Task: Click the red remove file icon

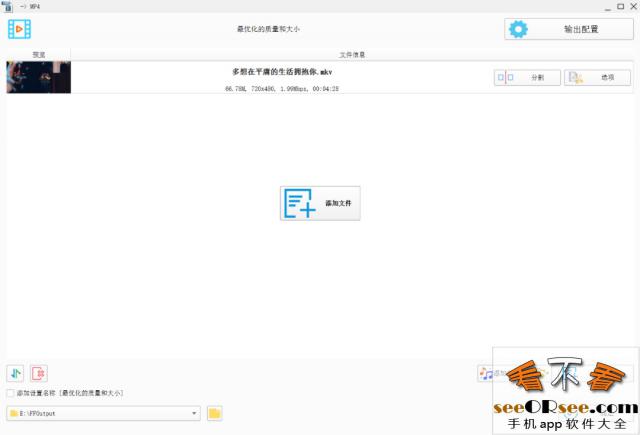Action: [39, 373]
